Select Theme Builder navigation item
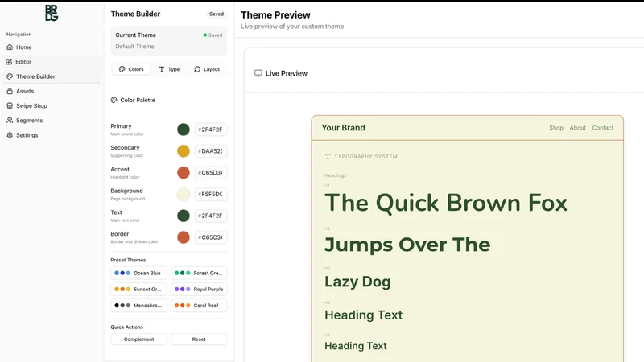 [x=52, y=76]
